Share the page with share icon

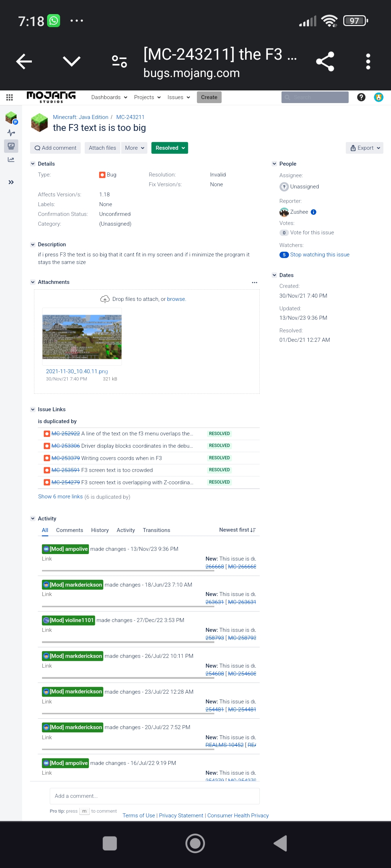(x=325, y=61)
